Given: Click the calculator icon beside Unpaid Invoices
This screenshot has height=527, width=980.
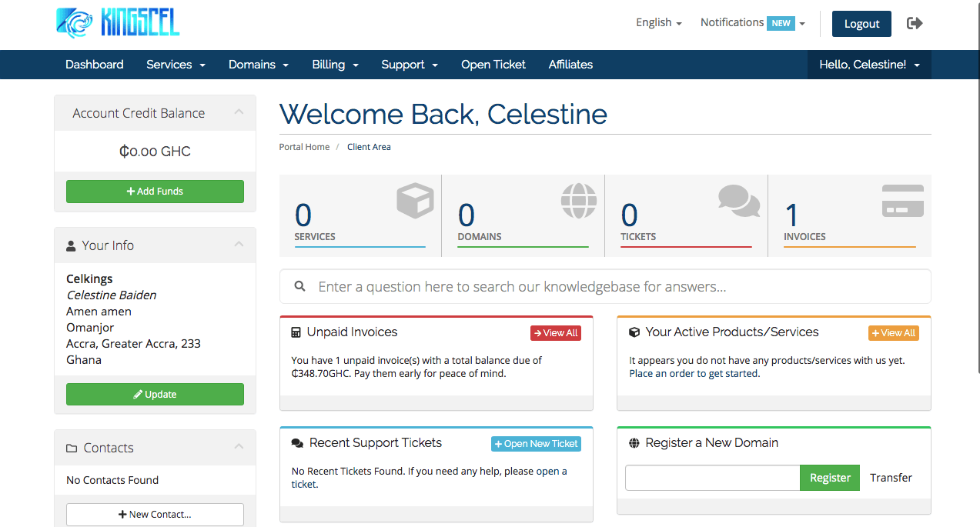Looking at the screenshot, I should pos(296,332).
